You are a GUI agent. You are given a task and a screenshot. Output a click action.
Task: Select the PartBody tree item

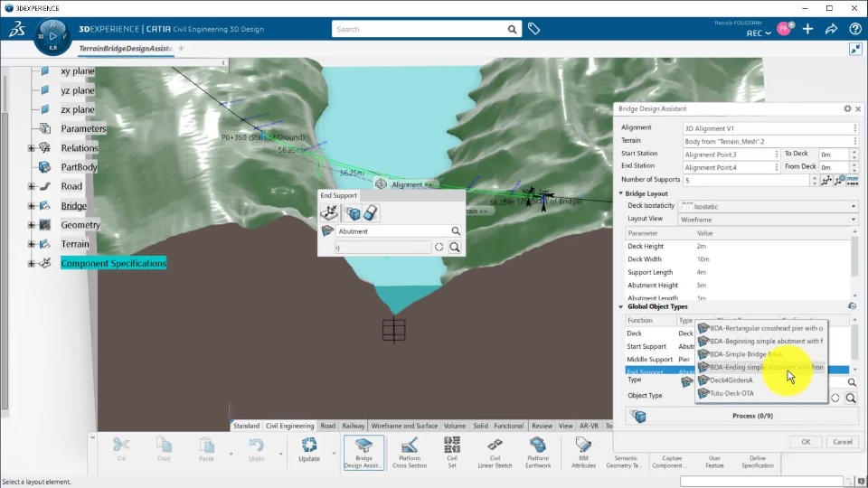(x=80, y=167)
